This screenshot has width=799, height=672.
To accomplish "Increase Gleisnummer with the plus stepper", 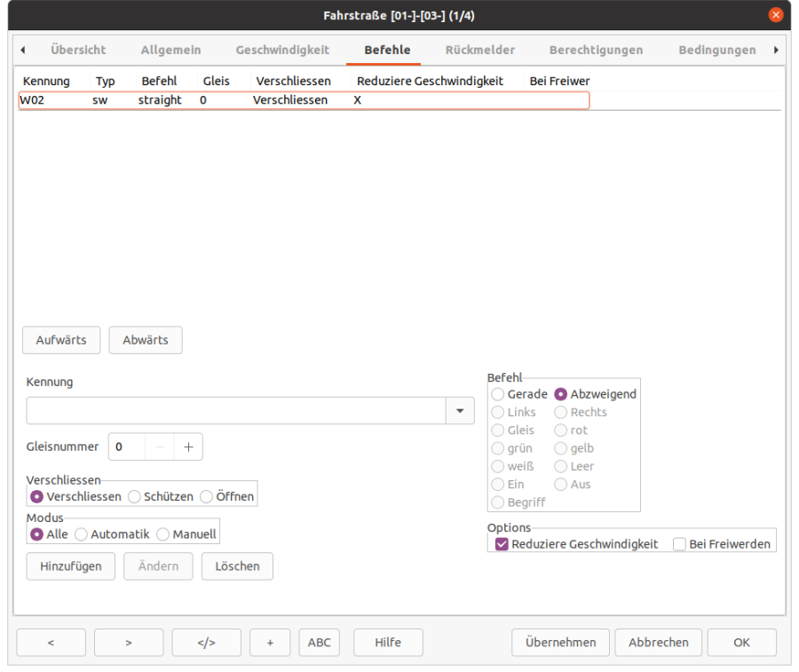I will point(188,447).
